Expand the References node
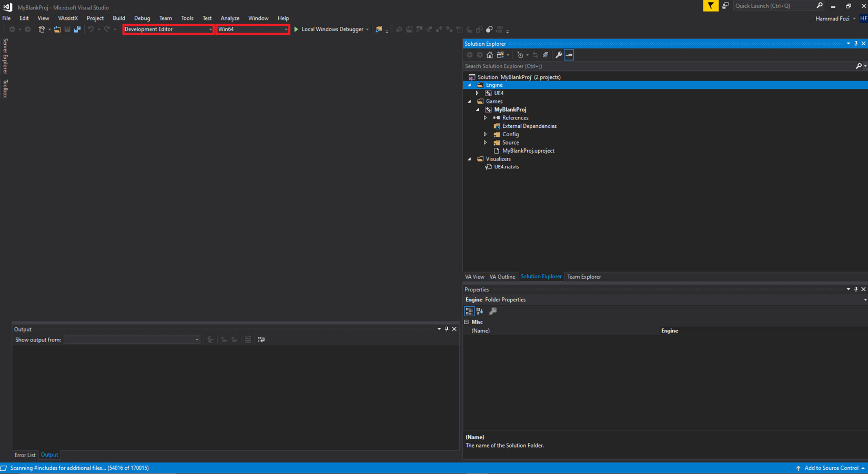This screenshot has width=868, height=474. 486,118
